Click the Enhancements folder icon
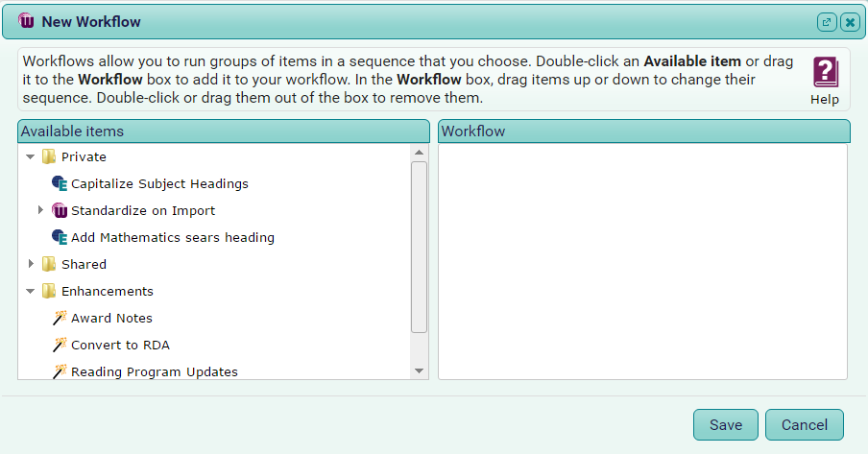This screenshot has width=868, height=454. [49, 291]
